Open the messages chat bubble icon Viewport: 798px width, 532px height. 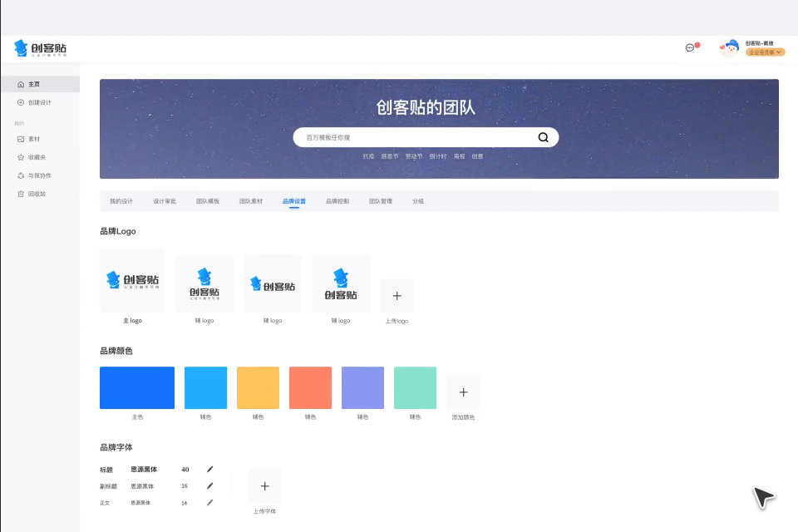pos(690,48)
